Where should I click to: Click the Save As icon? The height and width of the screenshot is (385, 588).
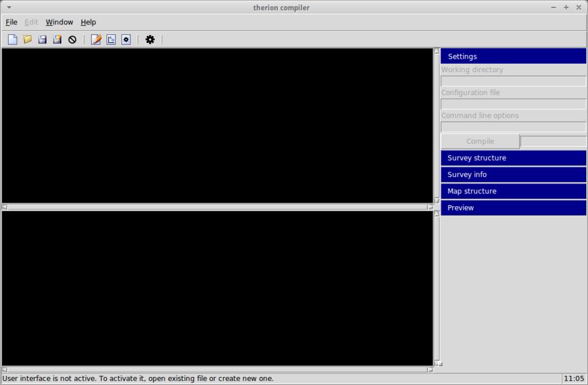coord(57,40)
